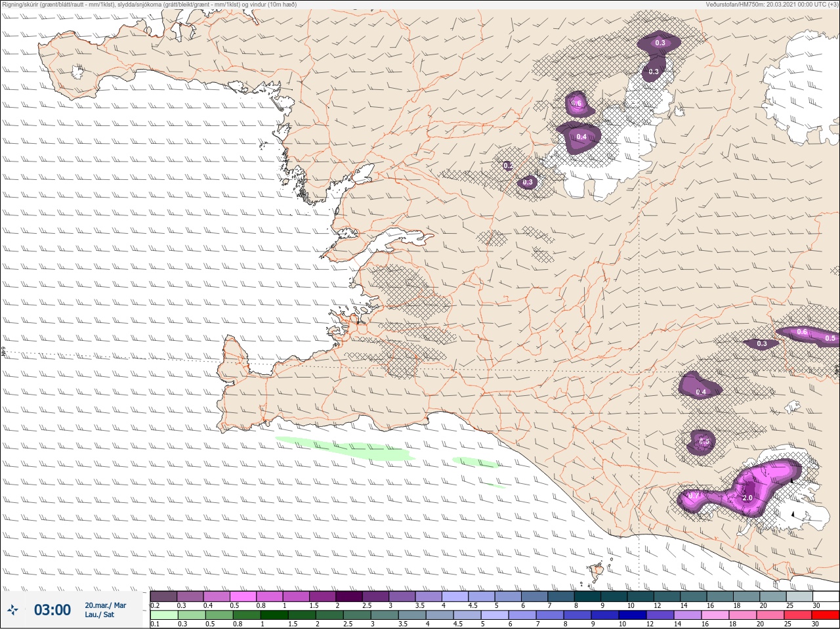The width and height of the screenshot is (840, 629).
Task: Pick the darkest purple 2 swatch in upper scale
Action: [349, 596]
